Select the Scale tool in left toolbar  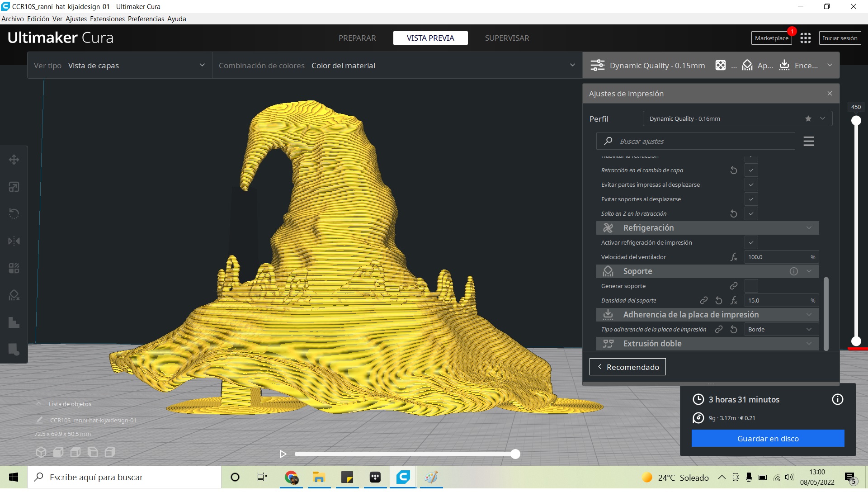(x=14, y=187)
